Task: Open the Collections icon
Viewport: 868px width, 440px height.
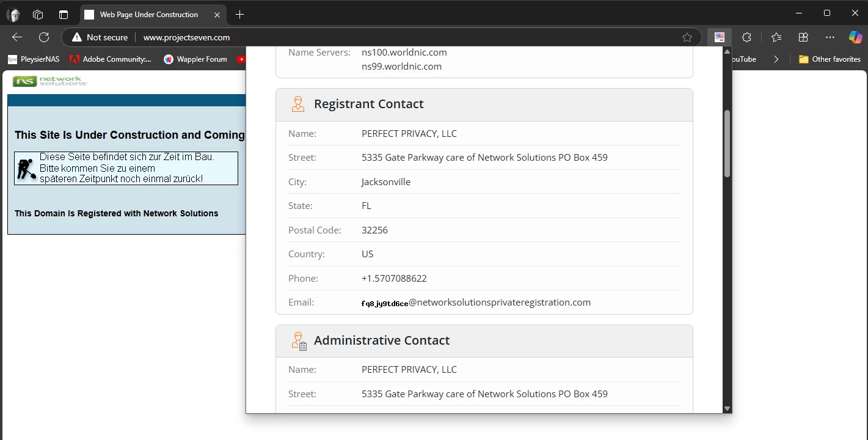Action: [803, 37]
